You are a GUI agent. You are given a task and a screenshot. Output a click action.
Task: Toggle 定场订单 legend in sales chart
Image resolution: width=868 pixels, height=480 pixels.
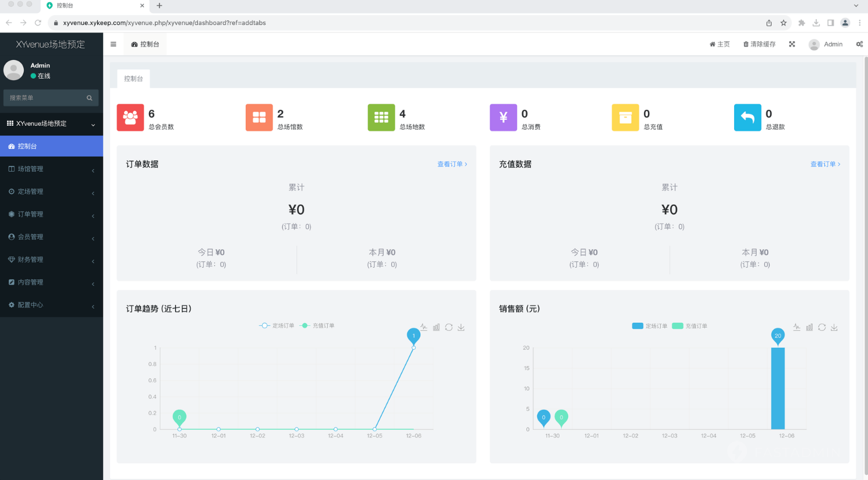[x=650, y=326]
